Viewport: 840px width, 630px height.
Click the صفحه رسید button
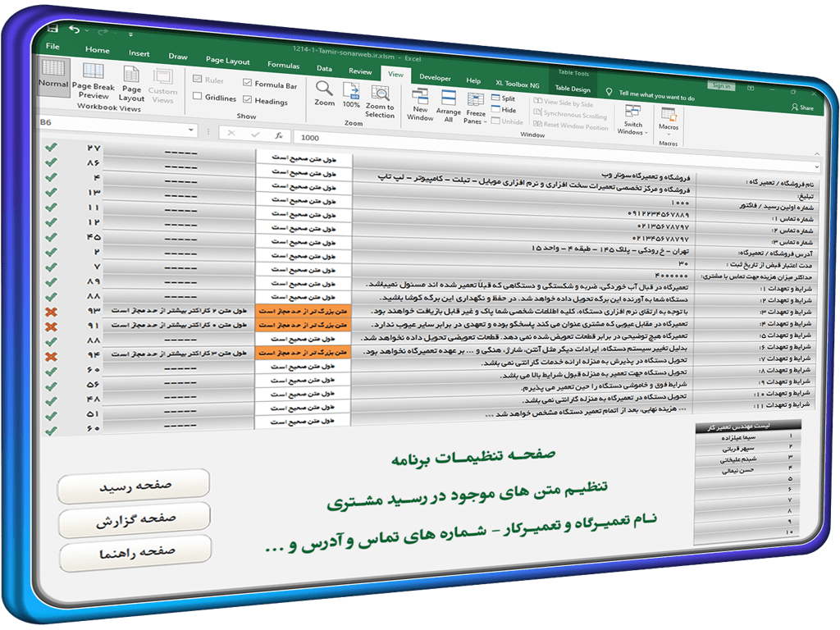point(134,486)
